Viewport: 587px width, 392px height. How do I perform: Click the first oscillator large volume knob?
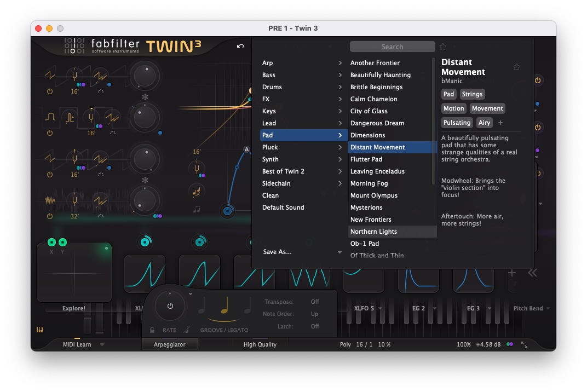coord(145,76)
